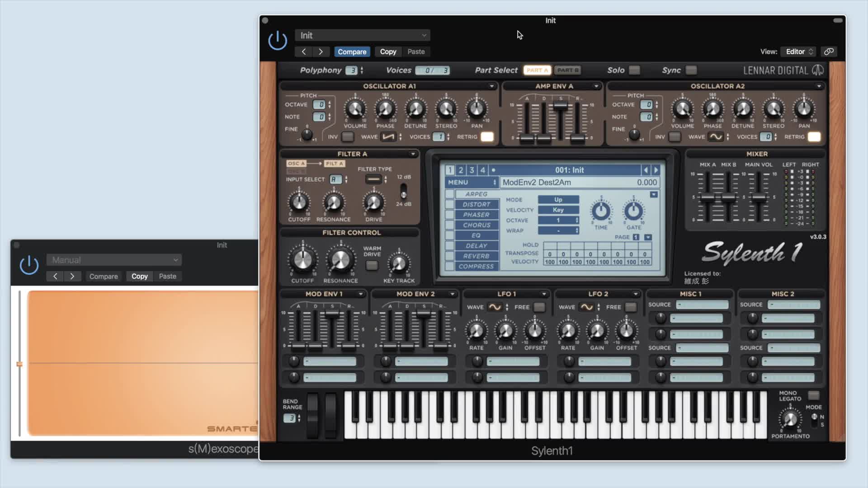Enable the Sync switch

coord(691,70)
